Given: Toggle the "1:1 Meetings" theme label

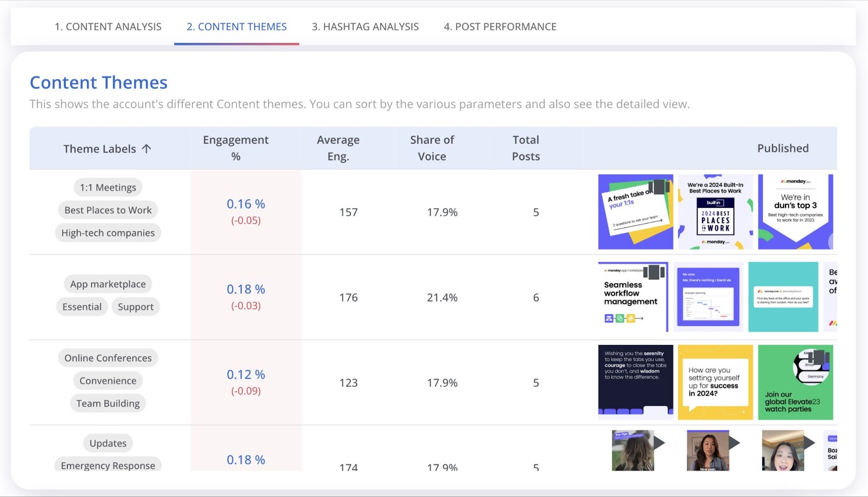Looking at the screenshot, I should pyautogui.click(x=107, y=187).
